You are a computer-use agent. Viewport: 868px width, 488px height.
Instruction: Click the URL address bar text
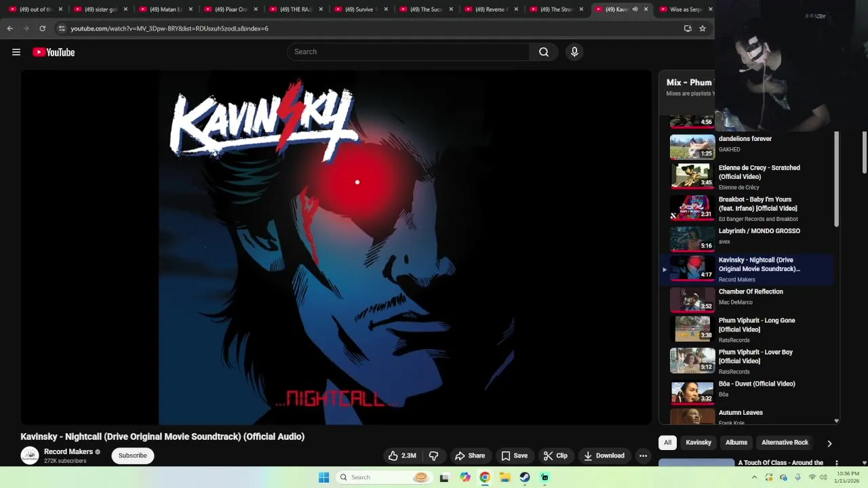[170, 28]
